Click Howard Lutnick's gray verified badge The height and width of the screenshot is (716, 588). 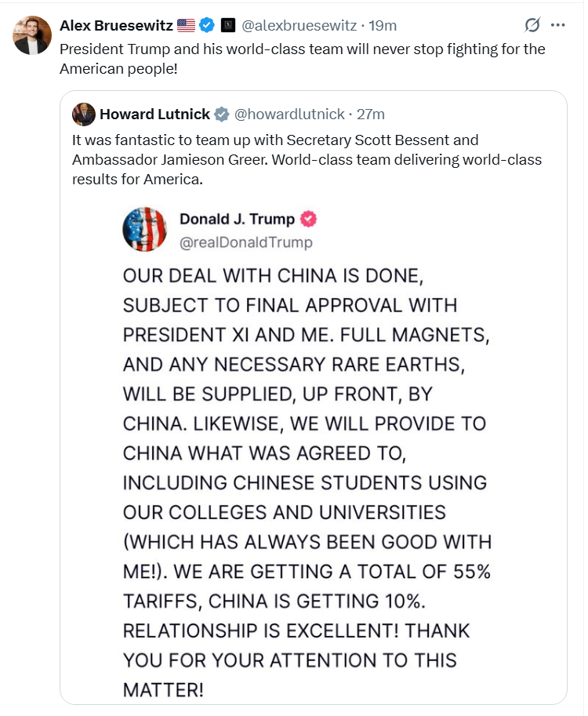point(221,114)
